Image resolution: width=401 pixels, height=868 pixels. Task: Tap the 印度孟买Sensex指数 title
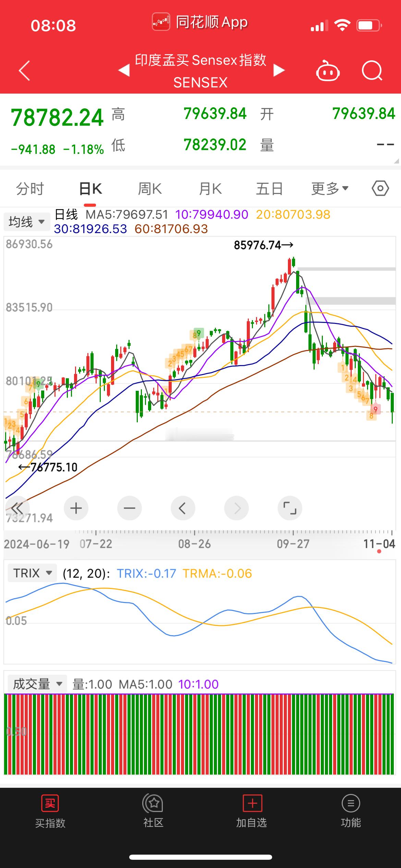click(x=200, y=60)
